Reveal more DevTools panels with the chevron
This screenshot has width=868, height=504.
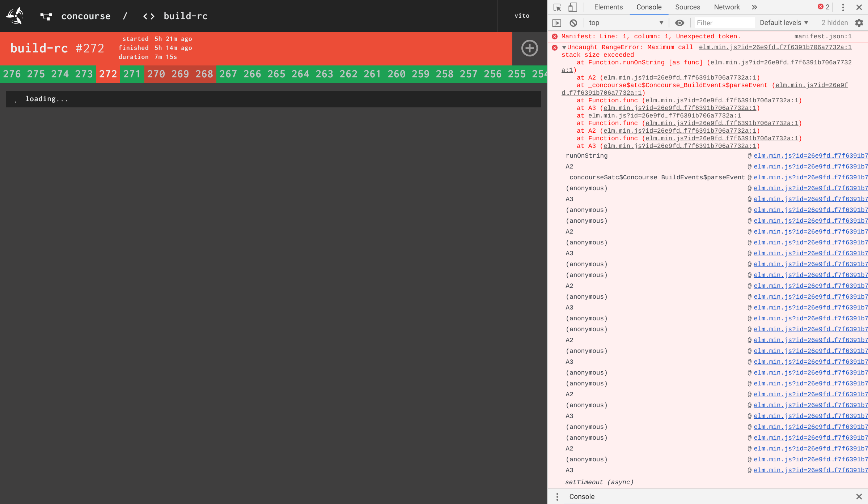pyautogui.click(x=754, y=7)
